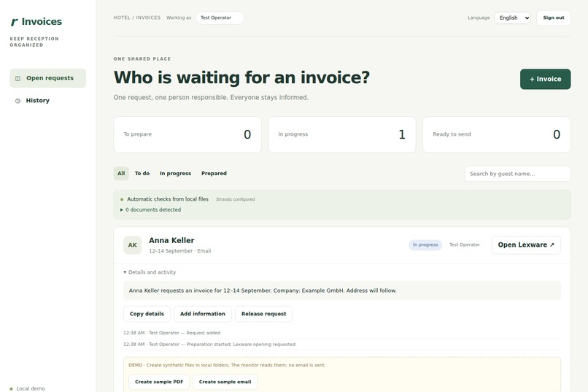Screen dimensions: 588x392
Task: Expand the 0 documents detected disclosure
Action: pos(150,210)
